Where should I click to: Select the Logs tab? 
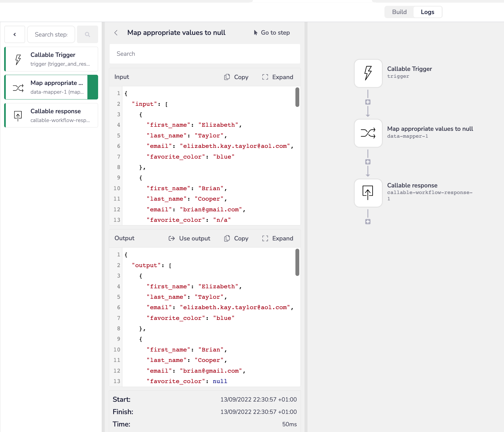pyautogui.click(x=427, y=12)
